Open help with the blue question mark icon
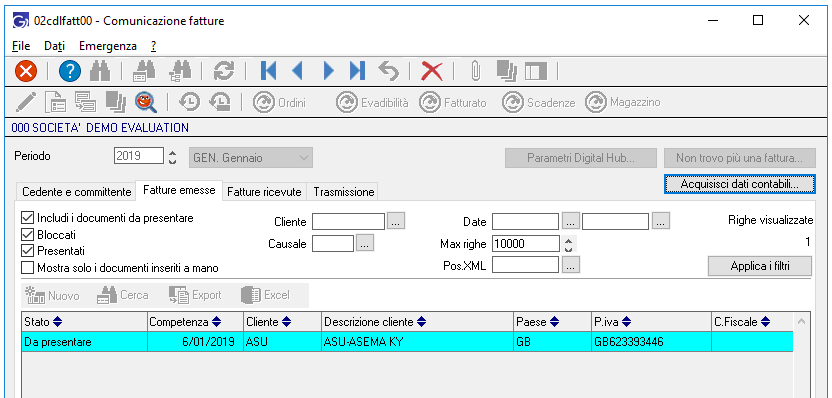This screenshot has height=398, width=832. tap(70, 71)
